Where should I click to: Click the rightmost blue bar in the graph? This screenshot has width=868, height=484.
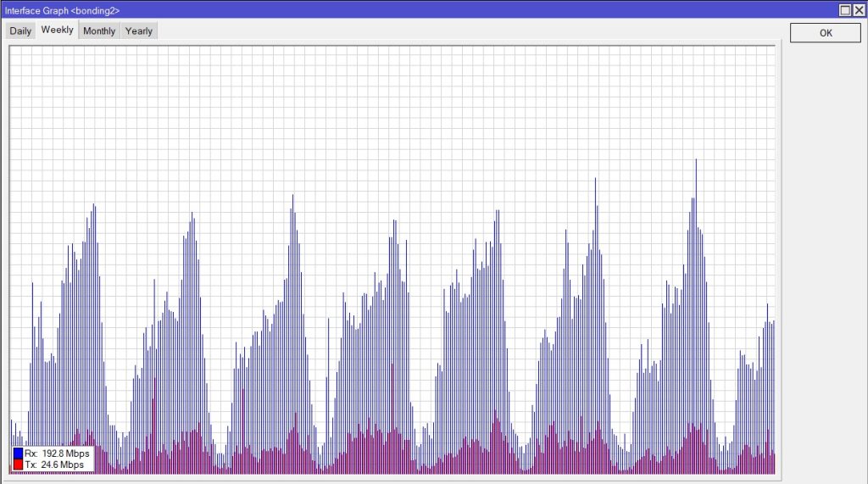click(x=774, y=323)
